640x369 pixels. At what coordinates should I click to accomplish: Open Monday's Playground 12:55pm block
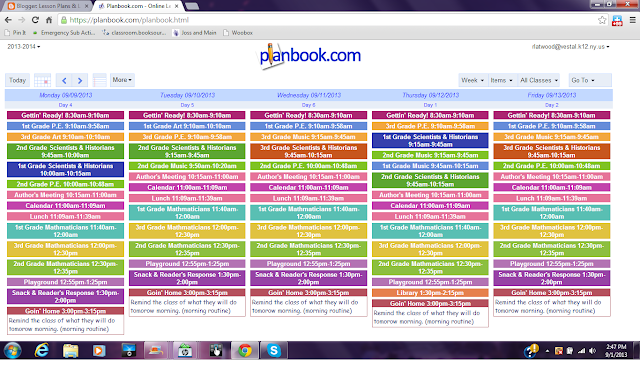(65, 282)
